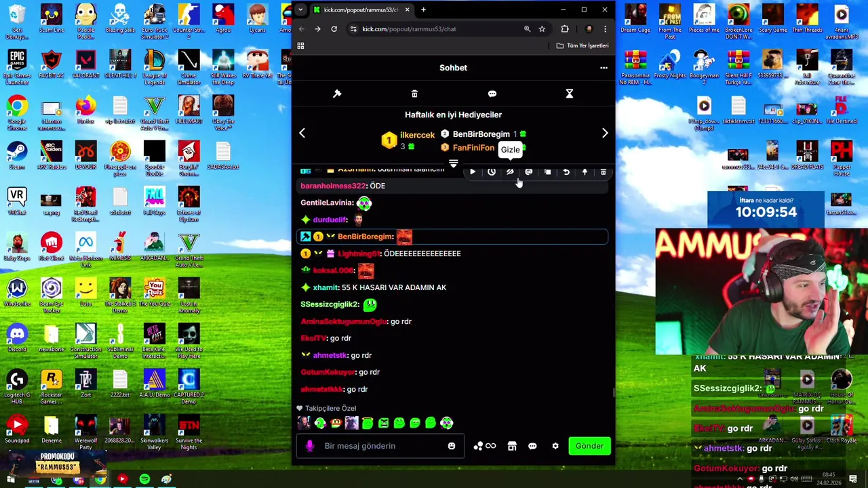Open site info icon left of URL
This screenshot has width=868, height=488.
coord(353,29)
